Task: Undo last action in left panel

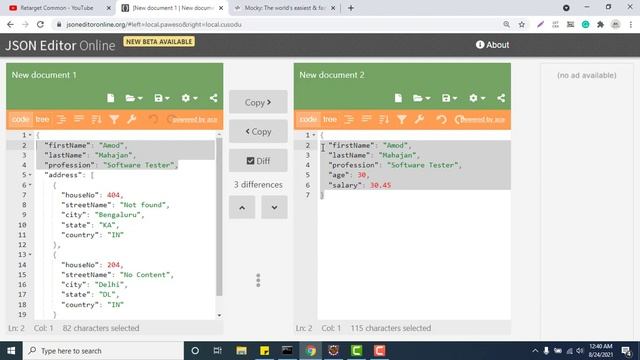Action: pyautogui.click(x=153, y=119)
